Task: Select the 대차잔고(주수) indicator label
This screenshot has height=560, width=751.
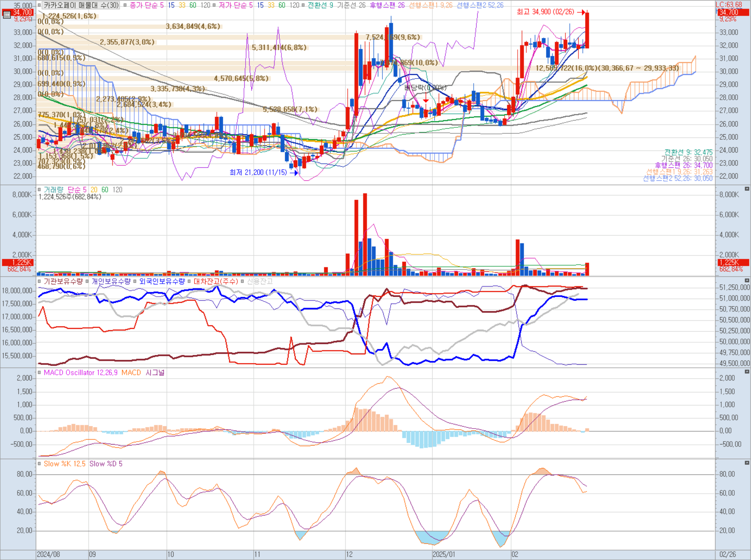Action: point(215,281)
